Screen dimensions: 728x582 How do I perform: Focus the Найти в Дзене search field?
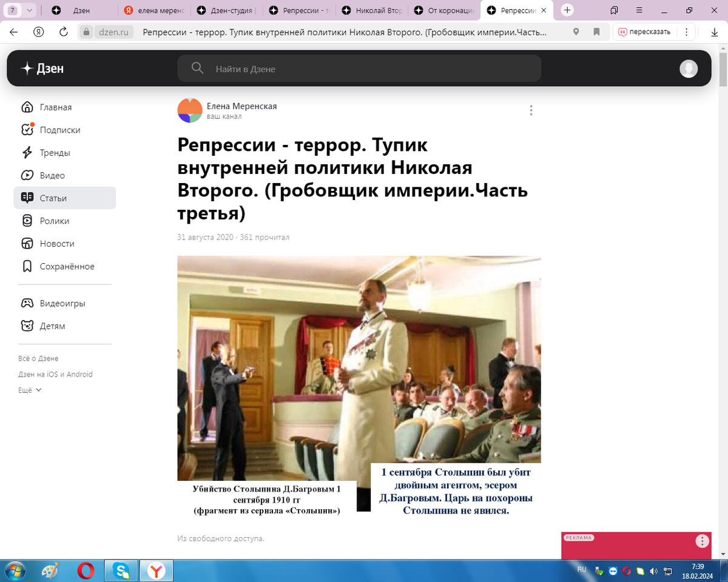359,69
